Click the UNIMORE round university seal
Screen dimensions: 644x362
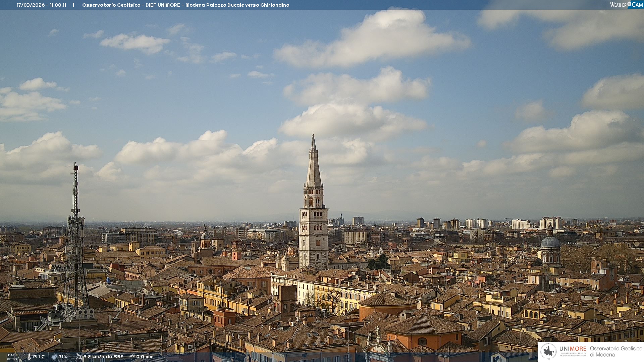[548, 351]
